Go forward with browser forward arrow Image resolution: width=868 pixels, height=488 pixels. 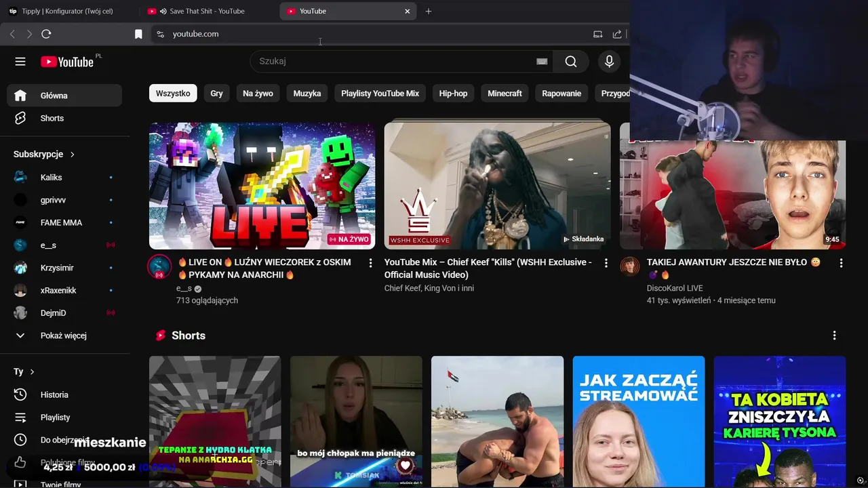click(x=29, y=34)
